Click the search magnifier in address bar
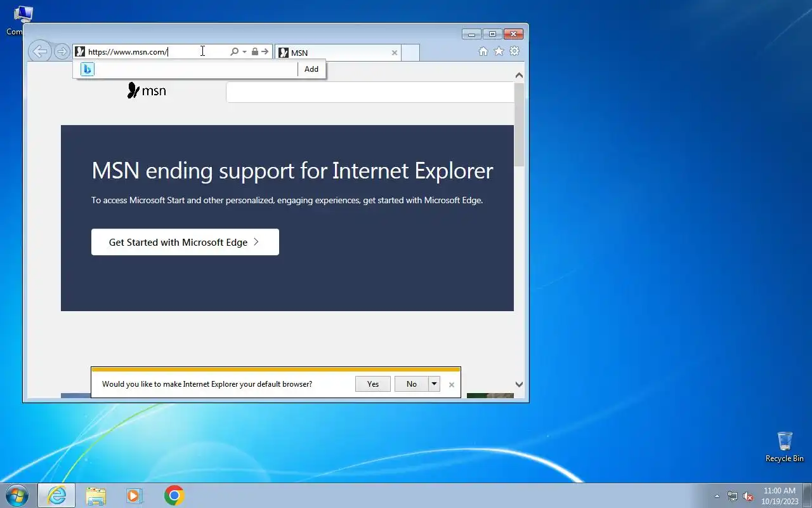The image size is (812, 508). [x=234, y=51]
